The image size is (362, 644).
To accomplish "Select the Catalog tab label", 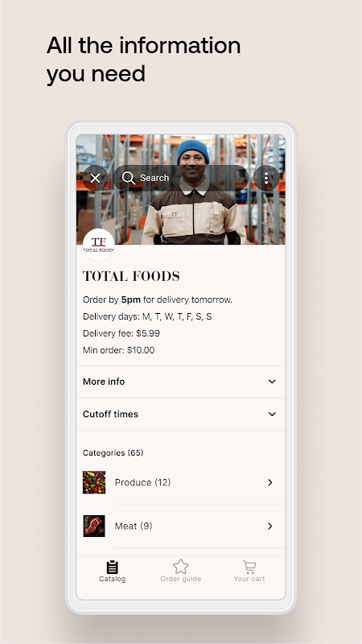I will tap(112, 579).
